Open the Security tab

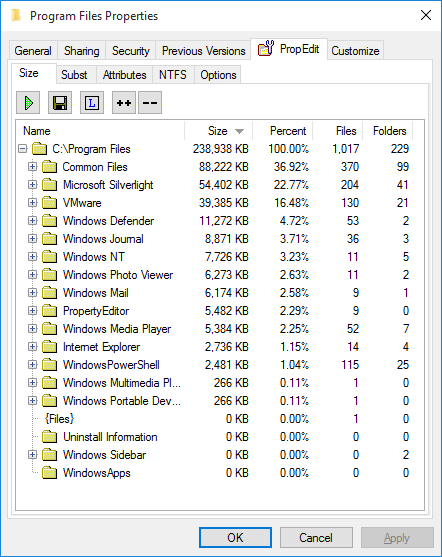[x=130, y=51]
